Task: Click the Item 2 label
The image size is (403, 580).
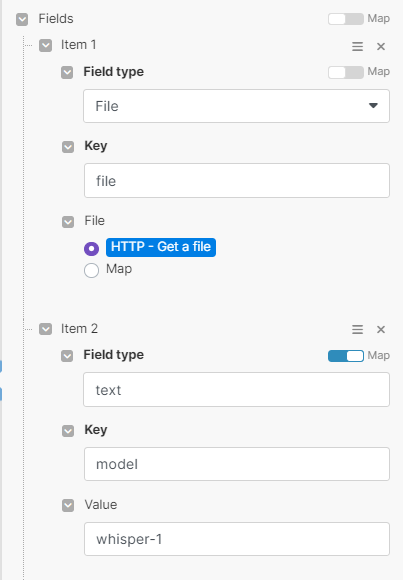Action: [x=79, y=328]
